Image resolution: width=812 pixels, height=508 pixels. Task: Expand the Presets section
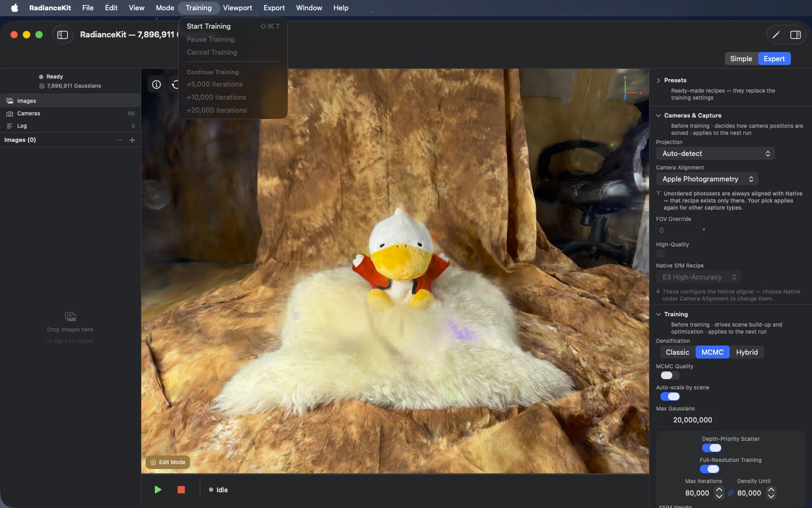[x=658, y=80]
